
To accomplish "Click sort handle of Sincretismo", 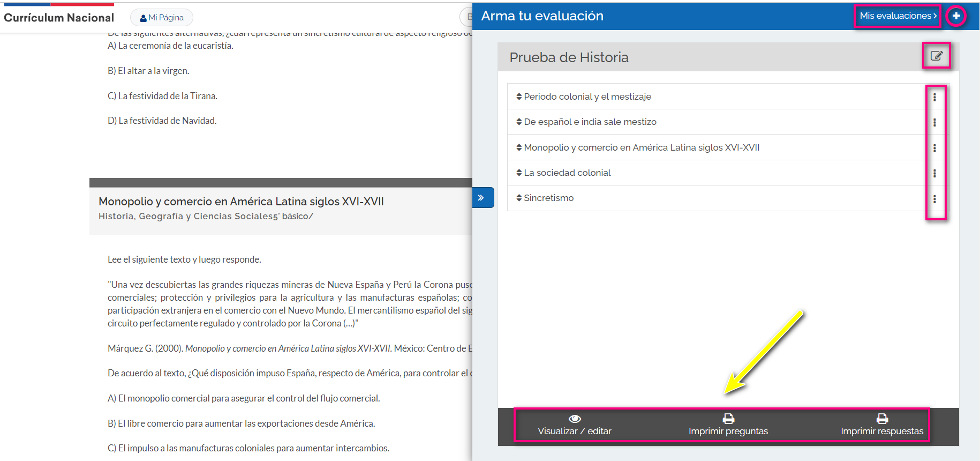I will [x=519, y=198].
